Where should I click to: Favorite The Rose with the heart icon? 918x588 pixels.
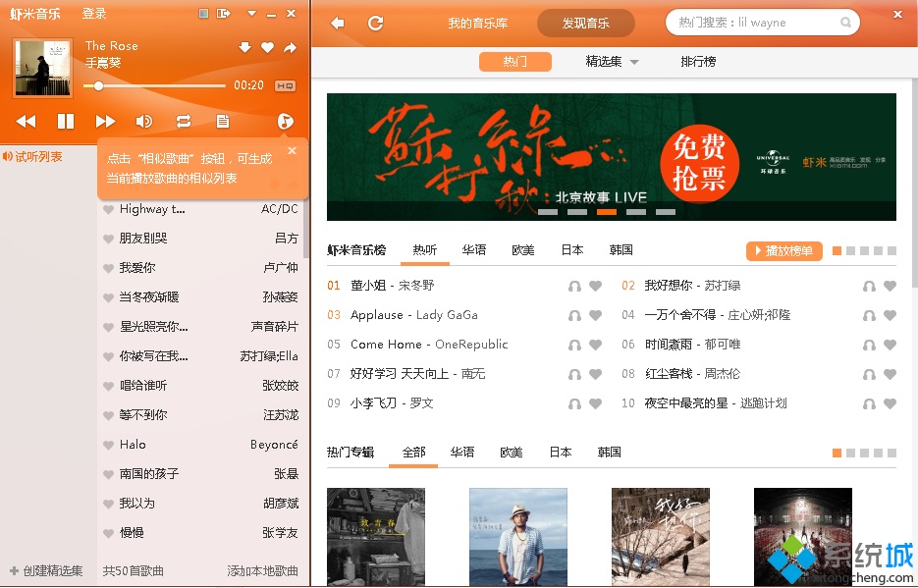(x=268, y=47)
